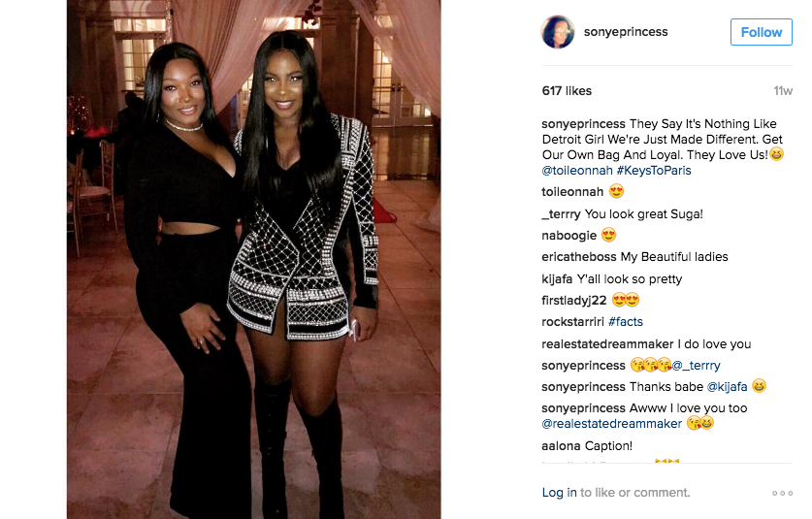Open the sonyeprincess username in the header
Viewport: 812px width, 519px height.
626,32
